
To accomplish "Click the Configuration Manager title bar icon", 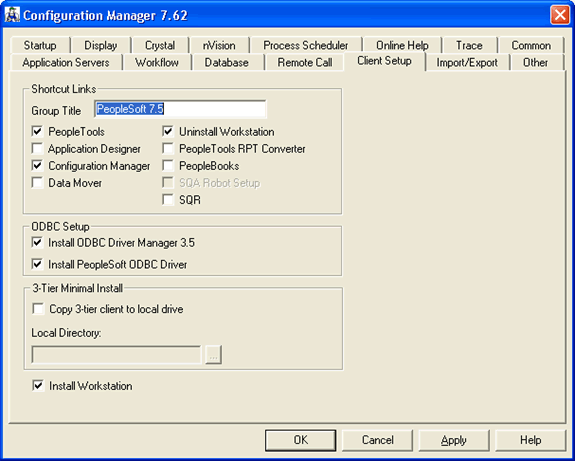I will click(12, 15).
